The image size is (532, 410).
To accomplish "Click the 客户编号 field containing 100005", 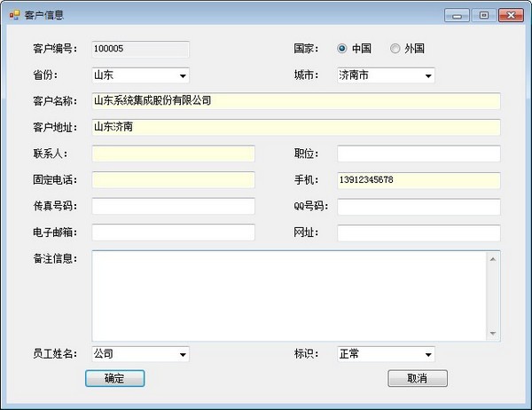I will (x=140, y=49).
